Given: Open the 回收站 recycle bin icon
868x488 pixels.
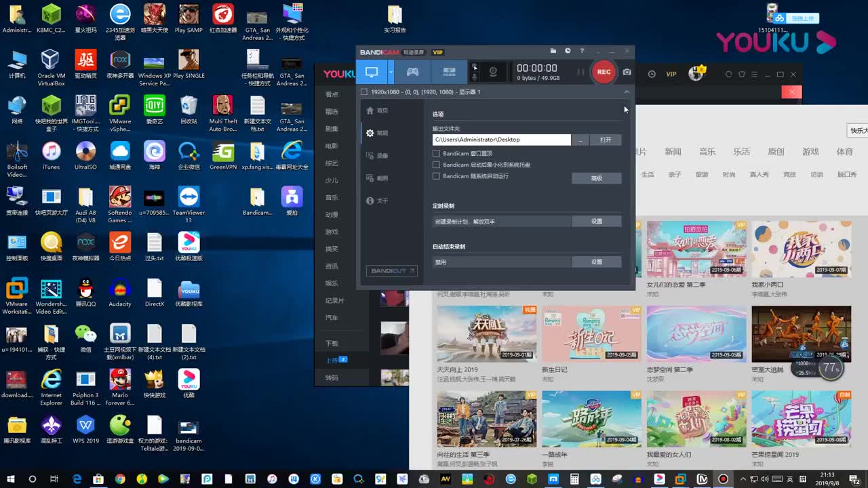Looking at the screenshot, I should pos(189,110).
